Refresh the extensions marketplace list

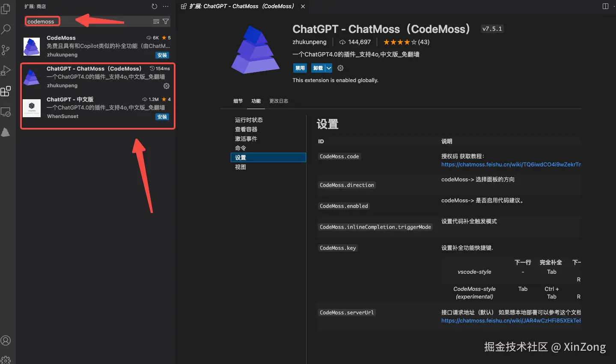[155, 6]
